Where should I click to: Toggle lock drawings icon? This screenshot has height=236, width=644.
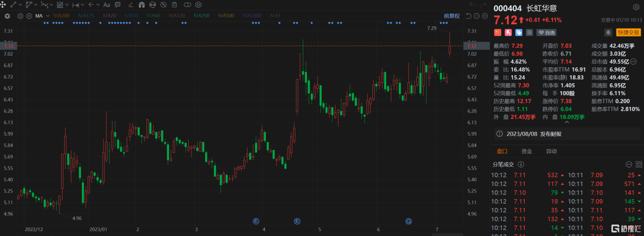(x=152, y=5)
